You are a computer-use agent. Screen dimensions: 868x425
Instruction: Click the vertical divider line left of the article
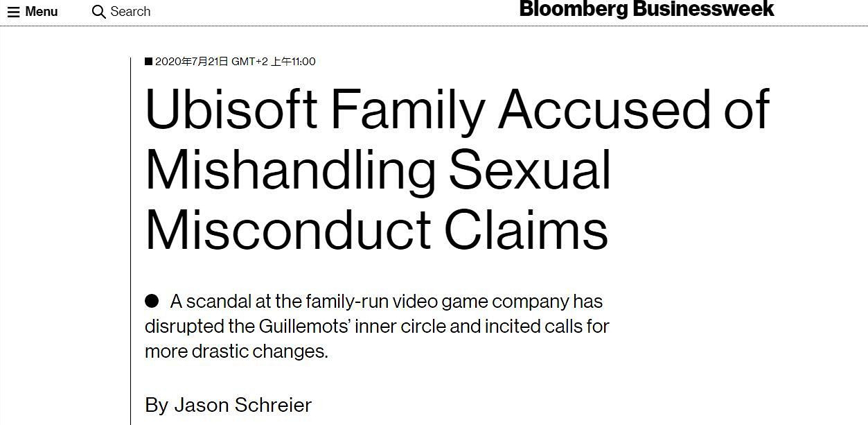[130, 243]
